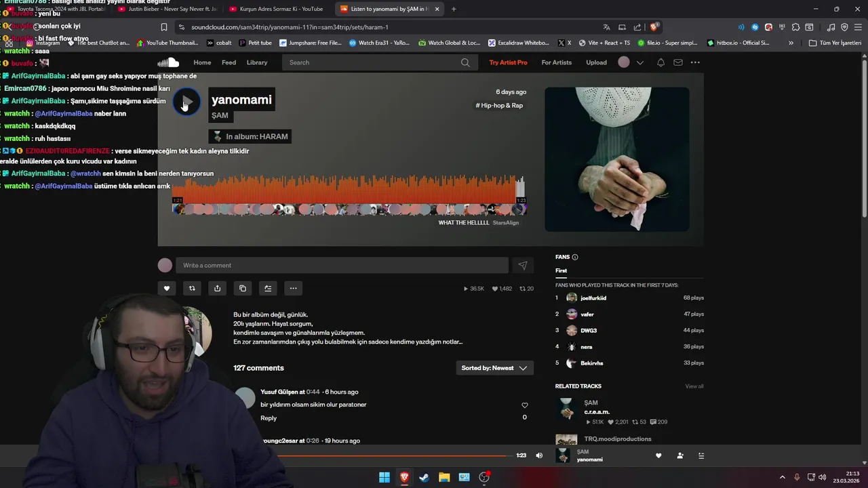Open the Windows Start menu
This screenshot has height=488, width=868.
pos(384,477)
